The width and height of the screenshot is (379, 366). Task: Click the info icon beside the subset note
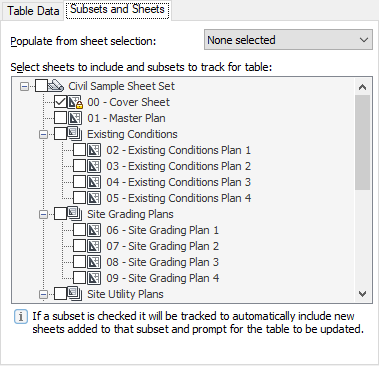coord(21,317)
